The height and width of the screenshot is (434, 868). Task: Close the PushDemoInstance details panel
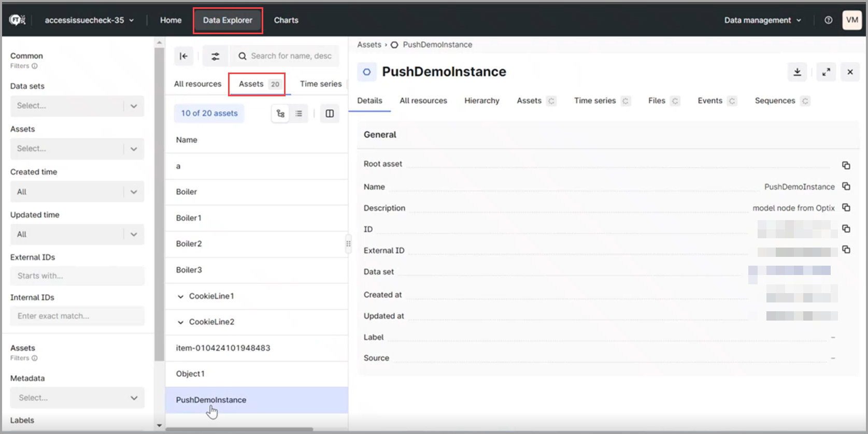point(850,72)
